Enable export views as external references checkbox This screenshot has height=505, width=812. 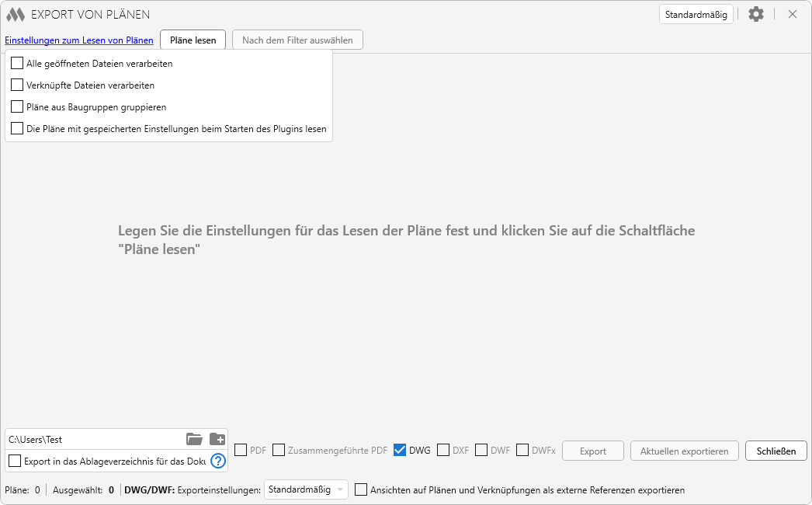pos(361,489)
